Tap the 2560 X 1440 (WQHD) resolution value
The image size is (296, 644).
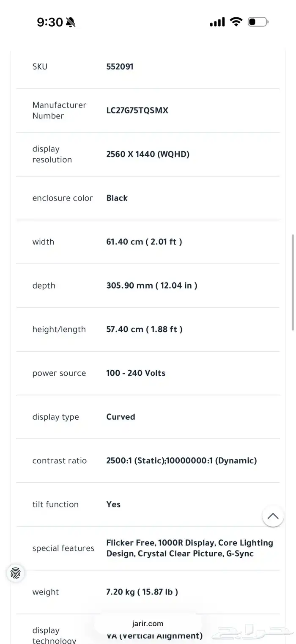pyautogui.click(x=148, y=154)
